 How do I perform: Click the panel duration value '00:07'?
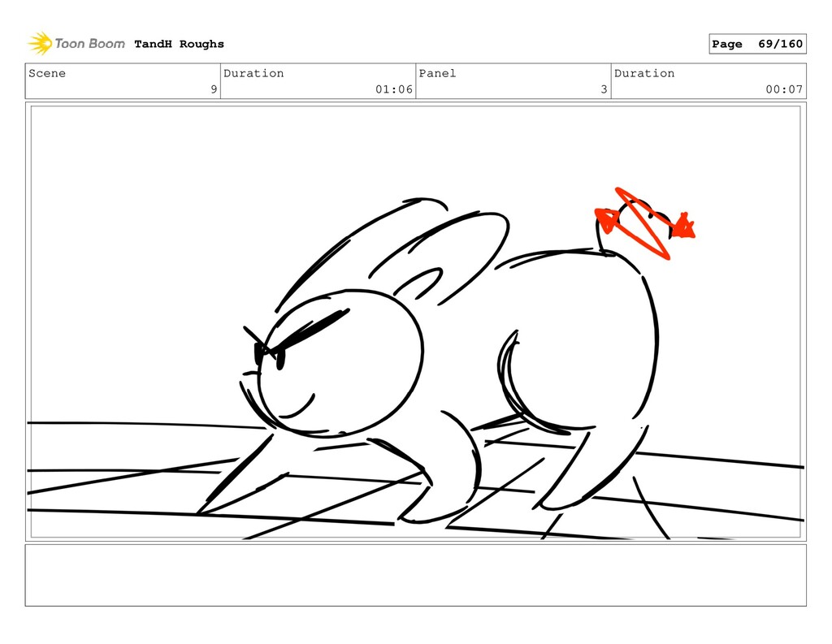click(x=784, y=89)
